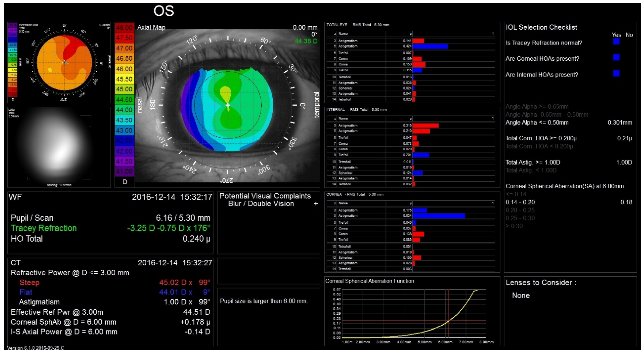This screenshot has width=644, height=354.
Task: Expand Blur / Double Vision plus sign
Action: point(316,204)
